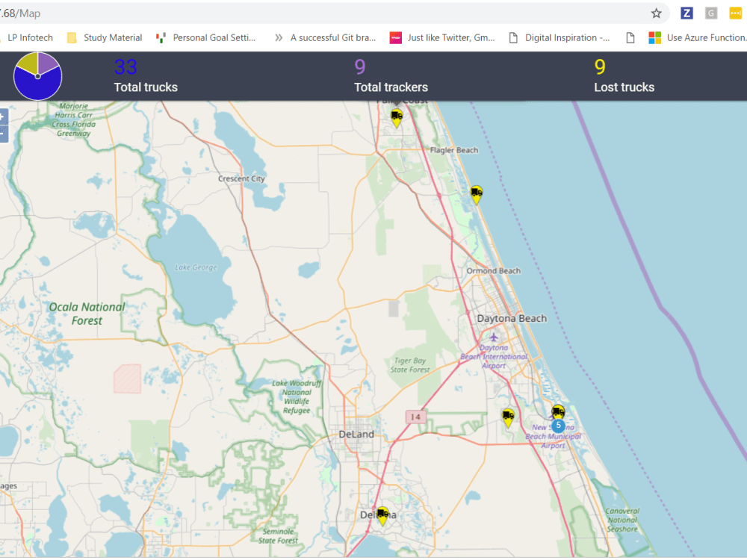Open Digital Inspiration bookmark
This screenshot has width=747, height=560.
(560, 37)
